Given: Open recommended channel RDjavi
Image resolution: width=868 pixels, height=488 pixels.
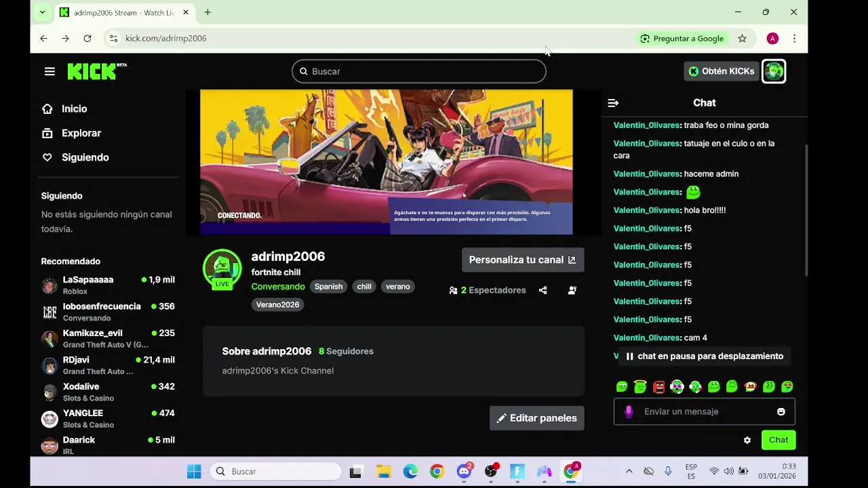Looking at the screenshot, I should pos(108,365).
